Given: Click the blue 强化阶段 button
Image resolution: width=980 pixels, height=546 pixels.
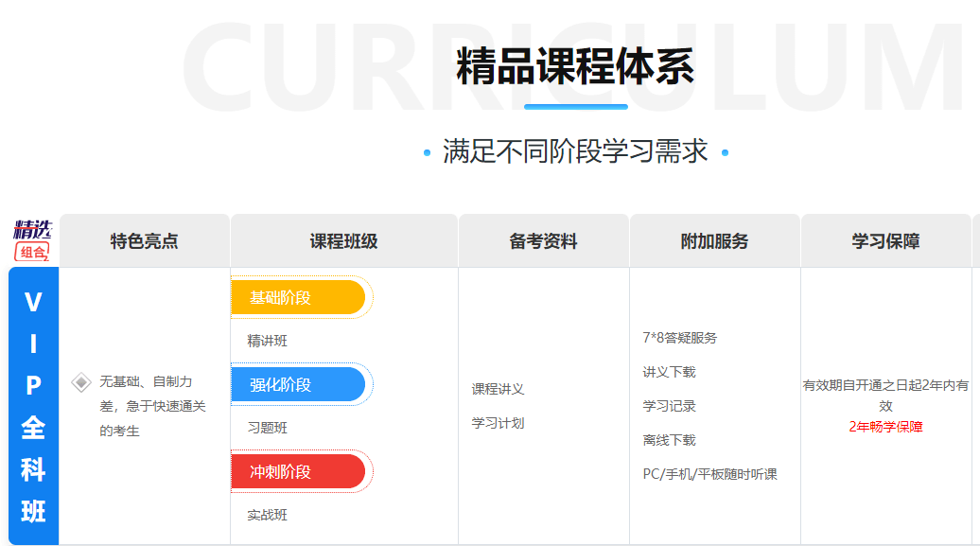Looking at the screenshot, I should 298,384.
